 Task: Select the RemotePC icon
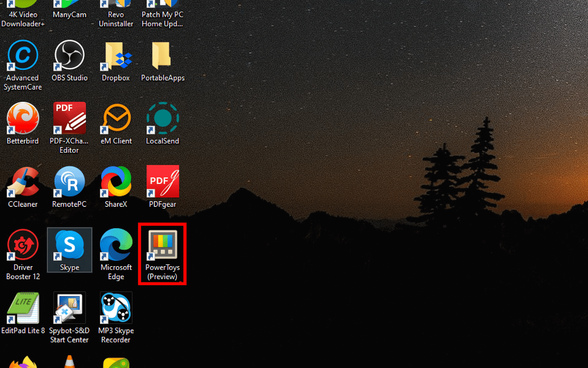pos(69,187)
